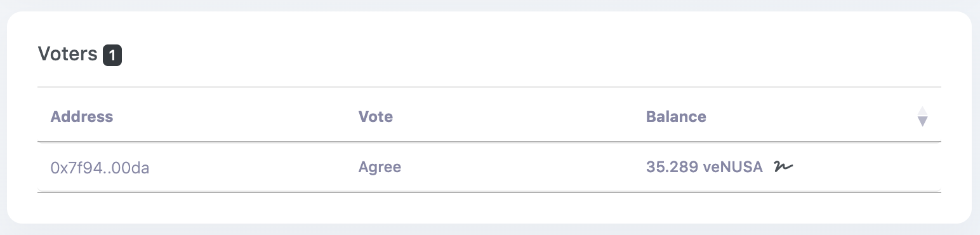Click the sort arrows icon in Balance header
Image resolution: width=980 pixels, height=235 pixels.
(x=922, y=117)
